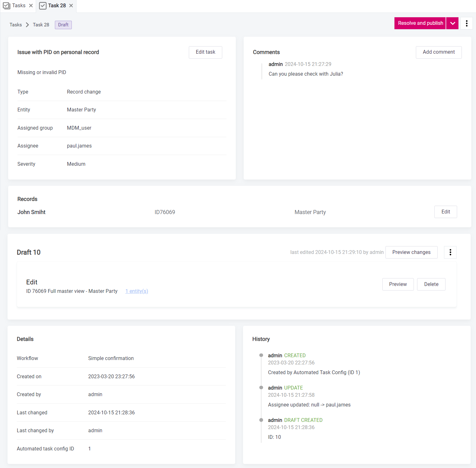Click the breadcrumb chevron after Tasks

click(x=27, y=24)
